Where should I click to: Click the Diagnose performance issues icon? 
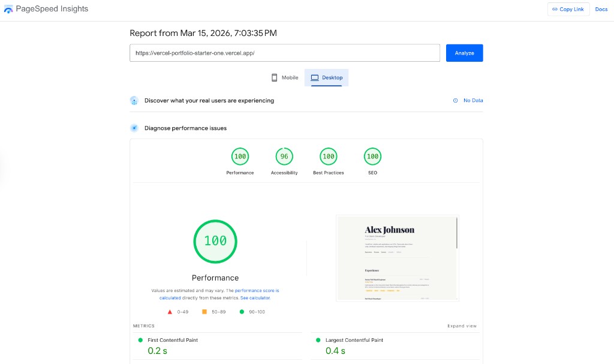pyautogui.click(x=134, y=128)
